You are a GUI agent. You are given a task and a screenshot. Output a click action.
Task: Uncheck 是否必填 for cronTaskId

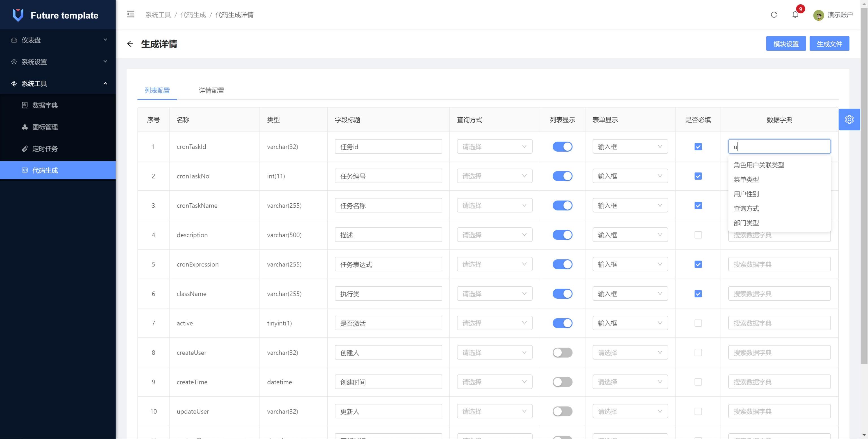(x=698, y=147)
